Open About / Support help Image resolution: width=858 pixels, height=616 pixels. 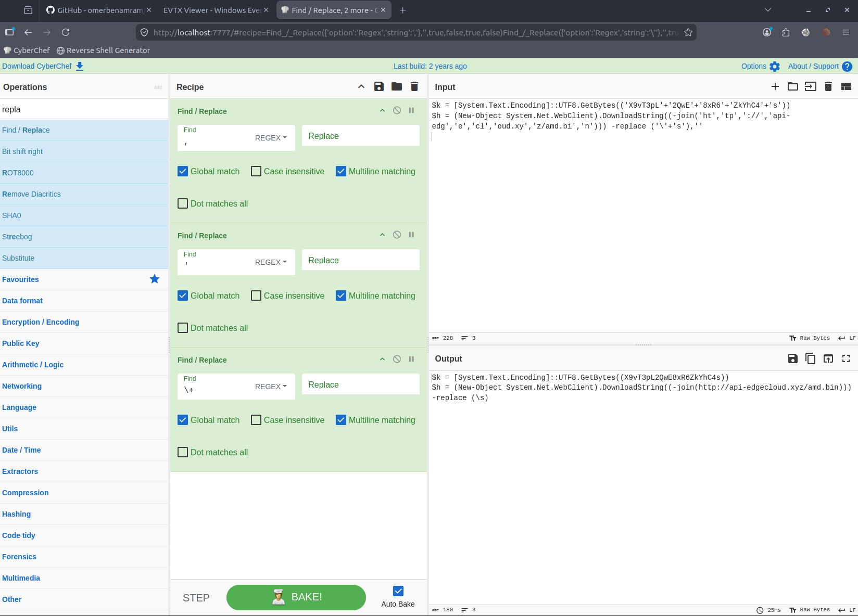820,66
